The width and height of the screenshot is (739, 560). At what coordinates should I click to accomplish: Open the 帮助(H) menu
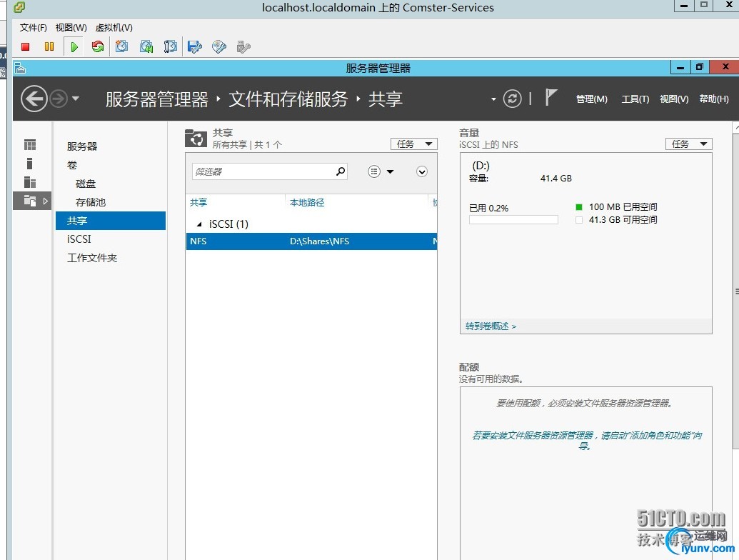tap(713, 99)
